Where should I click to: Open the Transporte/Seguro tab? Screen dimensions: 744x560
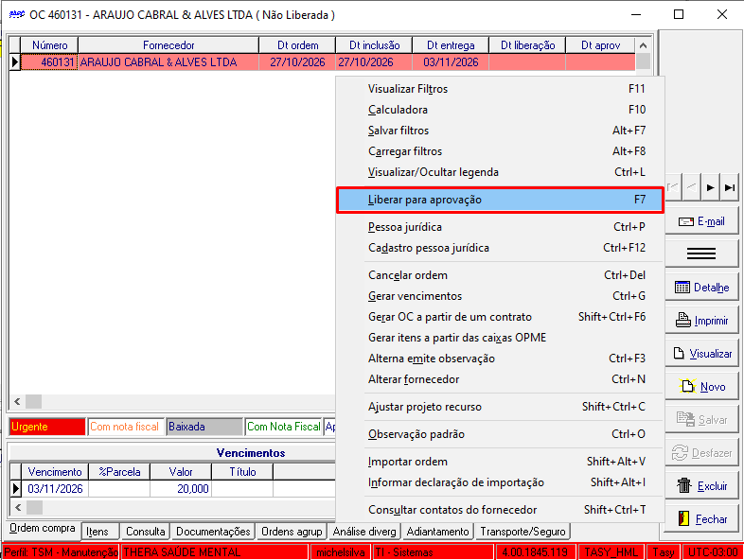(x=523, y=532)
